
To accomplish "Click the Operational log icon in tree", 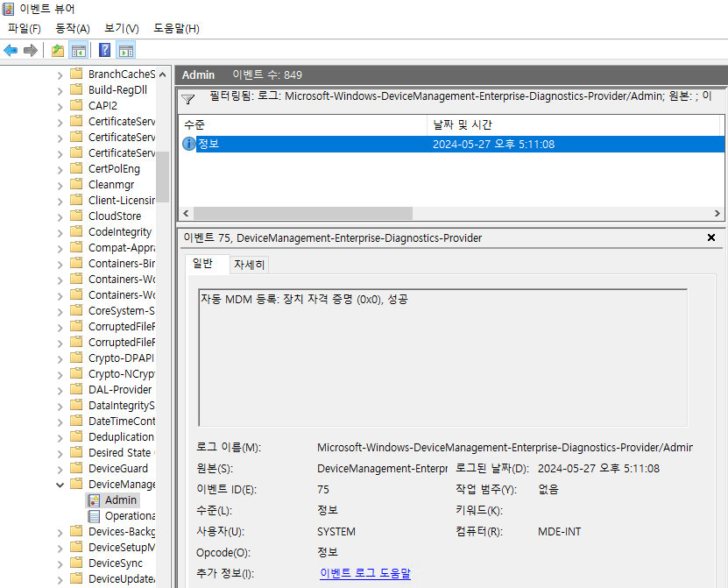I will coord(94,516).
